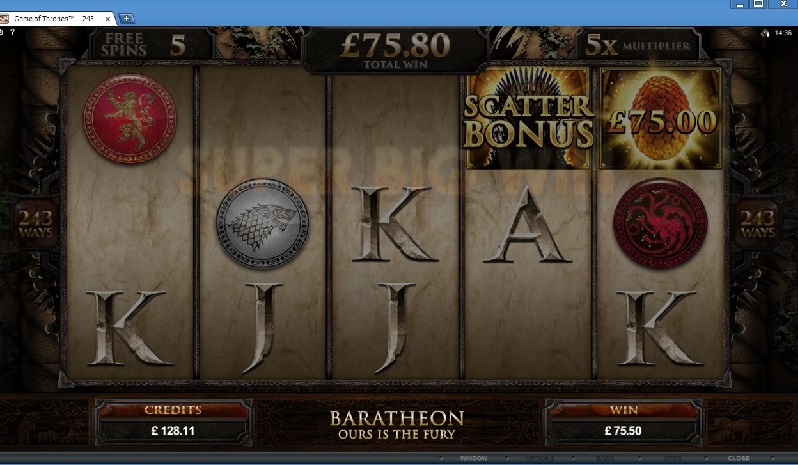Select the Iron Throne Scatter Bonus symbol
Image resolution: width=798 pixels, height=465 pixels.
(528, 119)
